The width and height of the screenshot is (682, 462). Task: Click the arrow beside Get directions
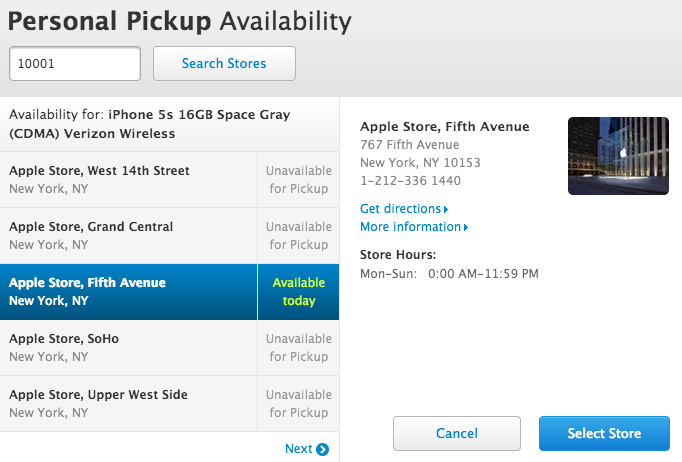click(x=446, y=209)
